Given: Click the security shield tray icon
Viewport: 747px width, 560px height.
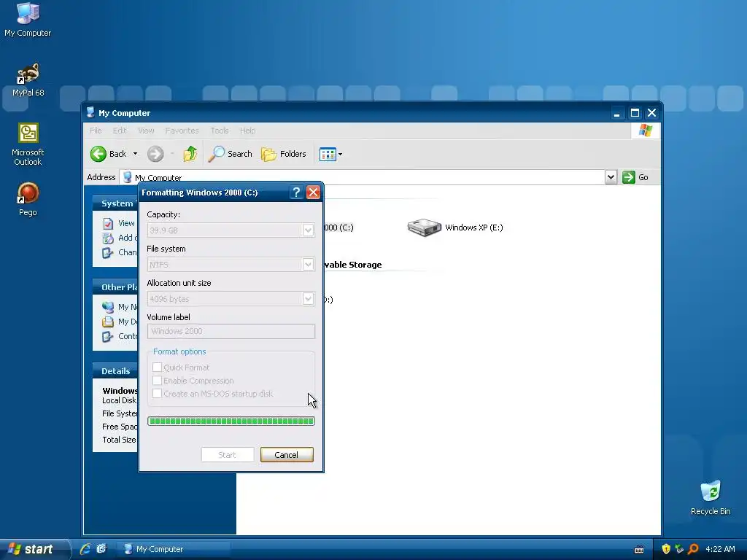Looking at the screenshot, I should [666, 549].
